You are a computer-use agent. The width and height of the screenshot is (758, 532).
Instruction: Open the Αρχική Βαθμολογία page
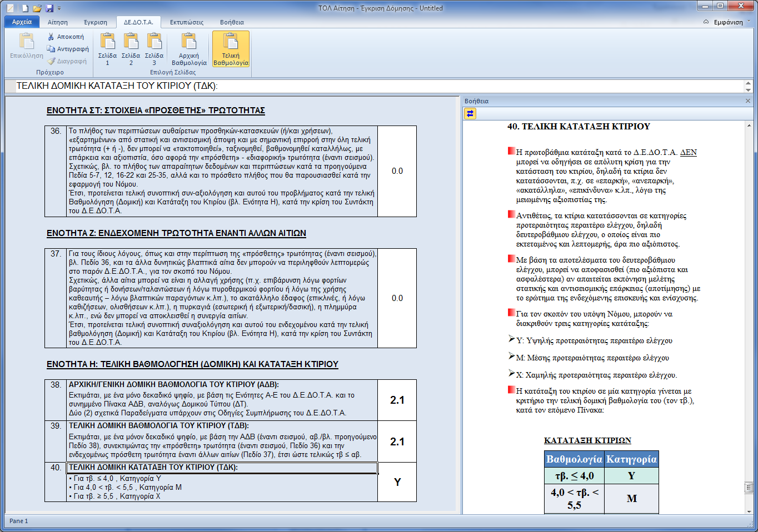[x=189, y=49]
